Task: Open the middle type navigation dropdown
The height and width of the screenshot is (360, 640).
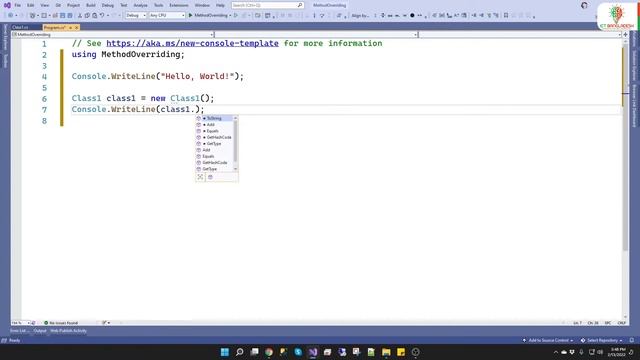Action: coord(316,35)
